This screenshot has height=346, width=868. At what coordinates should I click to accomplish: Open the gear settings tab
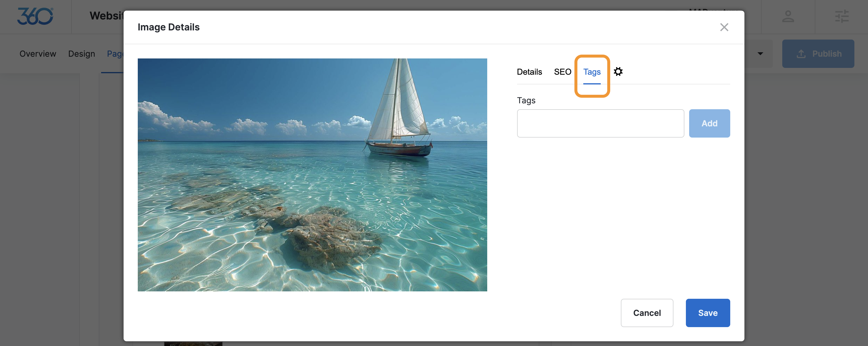tap(618, 71)
